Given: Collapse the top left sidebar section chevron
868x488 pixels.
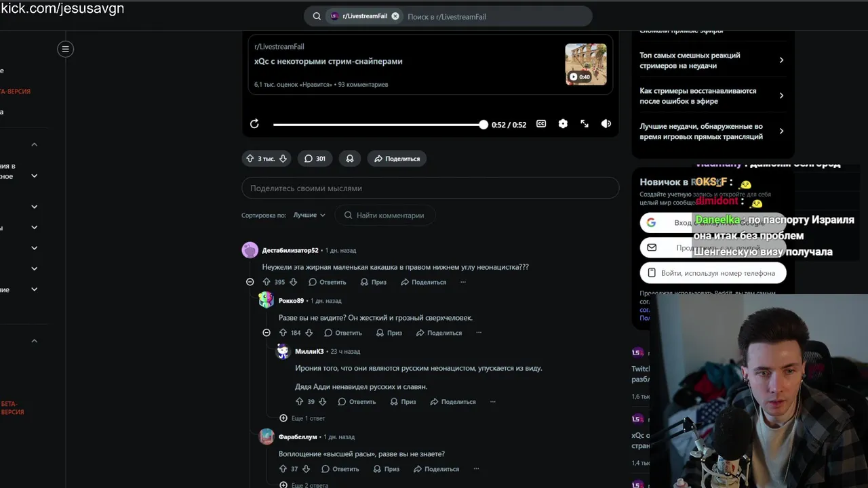Looking at the screenshot, I should tap(34, 144).
